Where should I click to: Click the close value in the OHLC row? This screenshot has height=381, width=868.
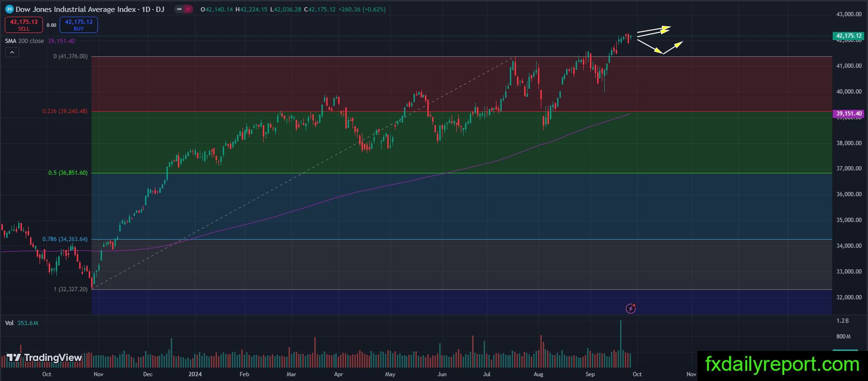click(320, 9)
